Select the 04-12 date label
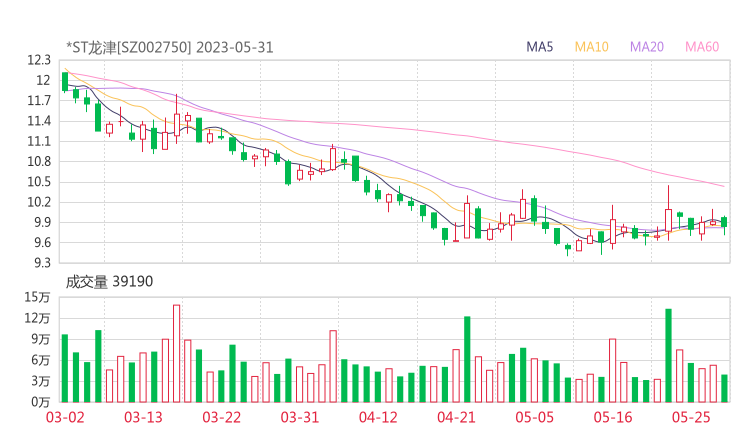This screenshot has height=440, width=740. tap(378, 417)
